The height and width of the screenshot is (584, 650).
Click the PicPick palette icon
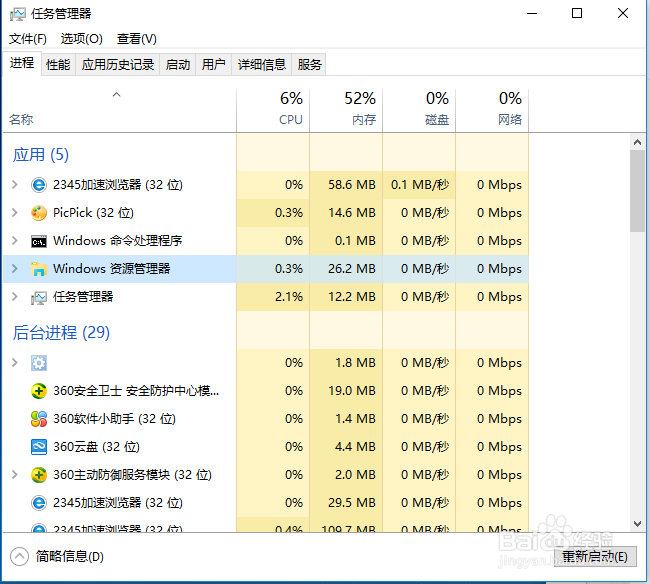(x=39, y=213)
